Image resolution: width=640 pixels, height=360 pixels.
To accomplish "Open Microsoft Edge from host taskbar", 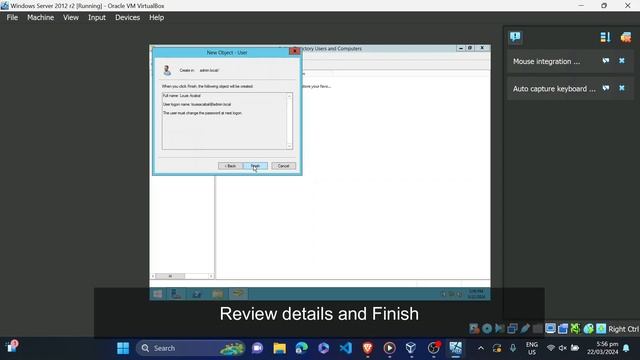I will pos(301,348).
